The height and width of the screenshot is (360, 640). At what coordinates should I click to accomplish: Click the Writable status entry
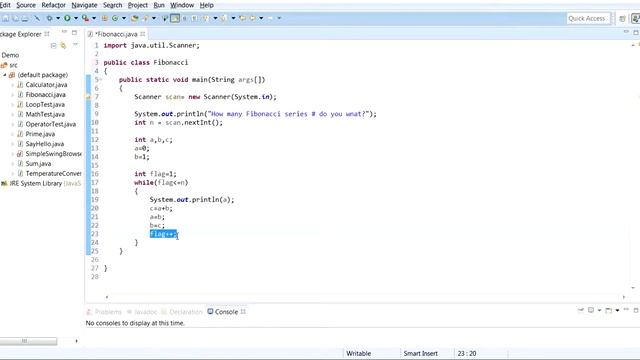pyautogui.click(x=358, y=353)
